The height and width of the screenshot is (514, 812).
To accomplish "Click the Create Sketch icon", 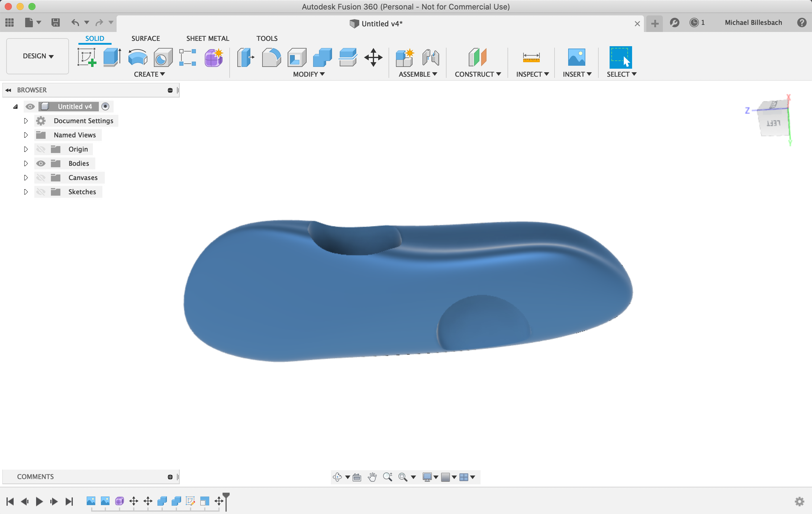I will [87, 57].
